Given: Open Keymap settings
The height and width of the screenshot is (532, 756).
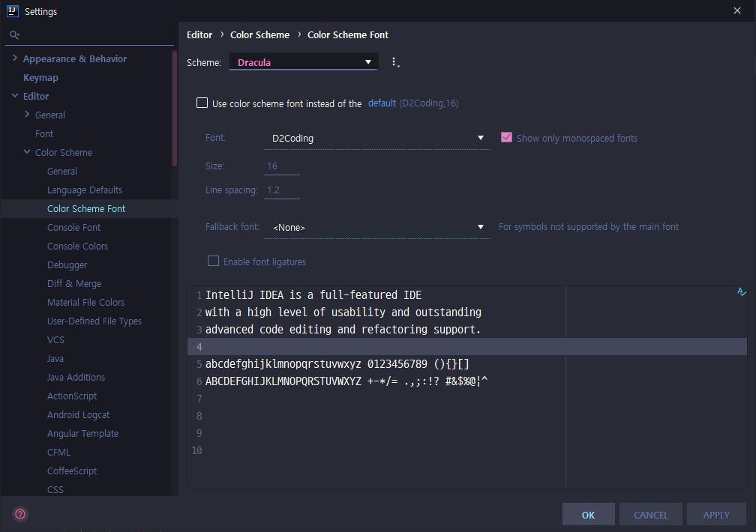Looking at the screenshot, I should 40,78.
